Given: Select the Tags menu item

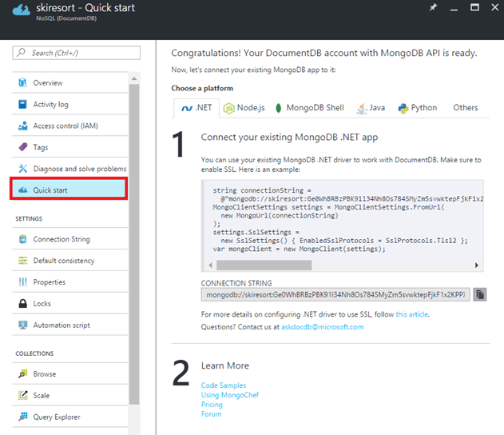Looking at the screenshot, I should (70, 147).
